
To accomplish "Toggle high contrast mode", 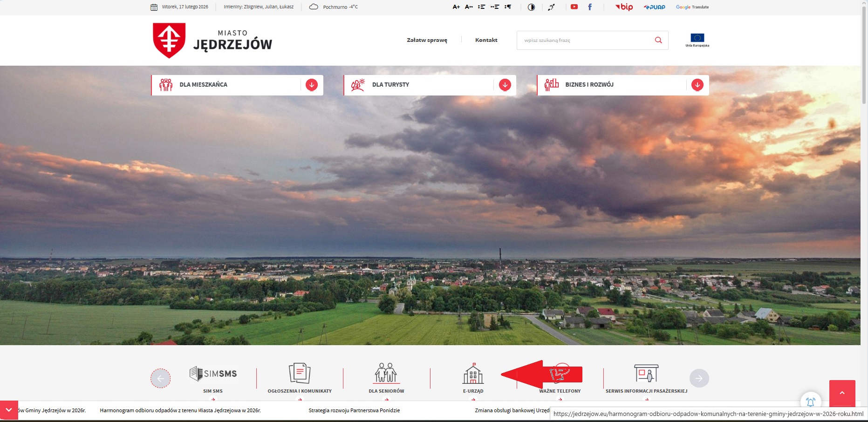I will click(x=531, y=7).
